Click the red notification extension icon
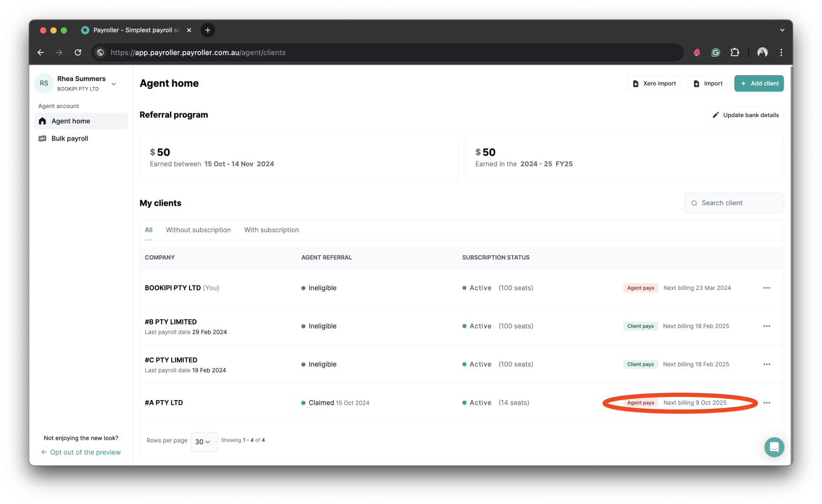Image resolution: width=822 pixels, height=504 pixels. point(697,52)
